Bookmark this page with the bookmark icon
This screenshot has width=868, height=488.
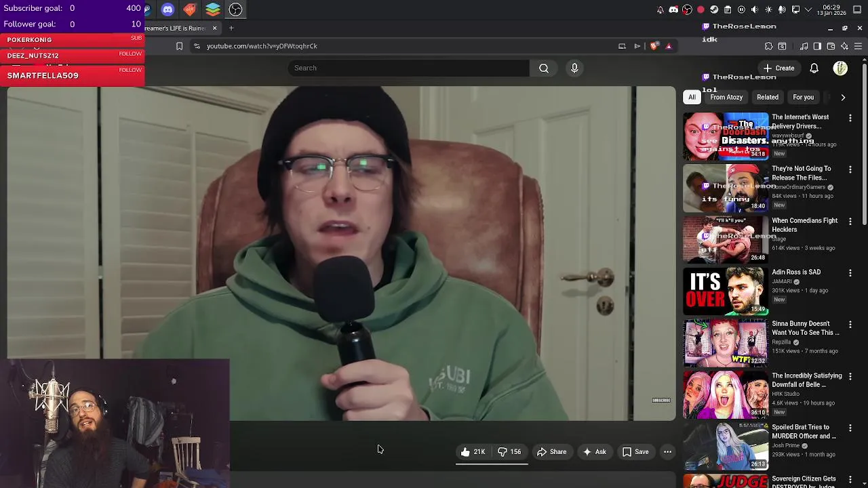point(179,46)
